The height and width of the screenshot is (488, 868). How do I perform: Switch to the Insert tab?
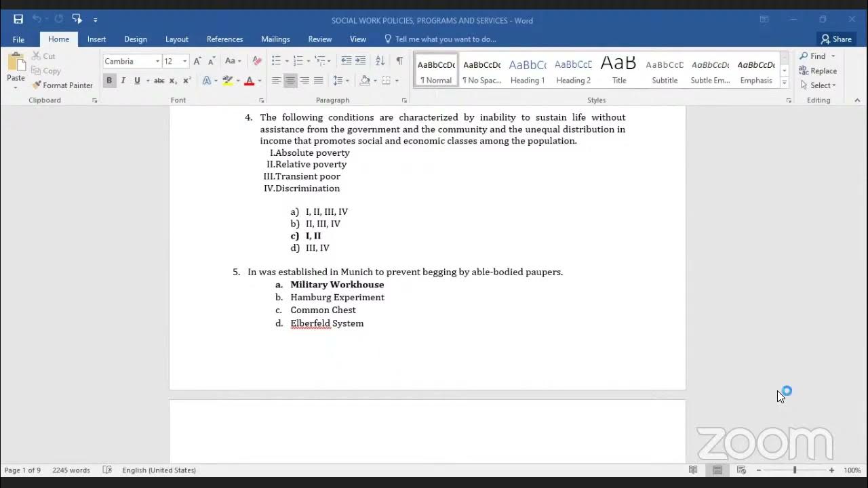pos(96,39)
